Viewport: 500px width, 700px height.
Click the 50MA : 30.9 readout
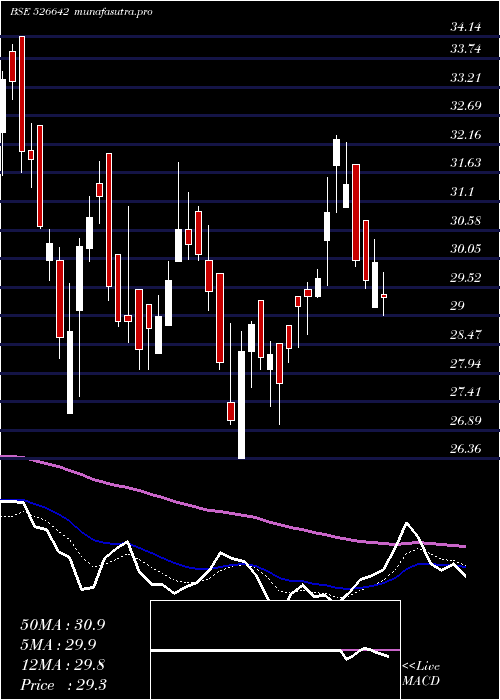[x=63, y=625]
